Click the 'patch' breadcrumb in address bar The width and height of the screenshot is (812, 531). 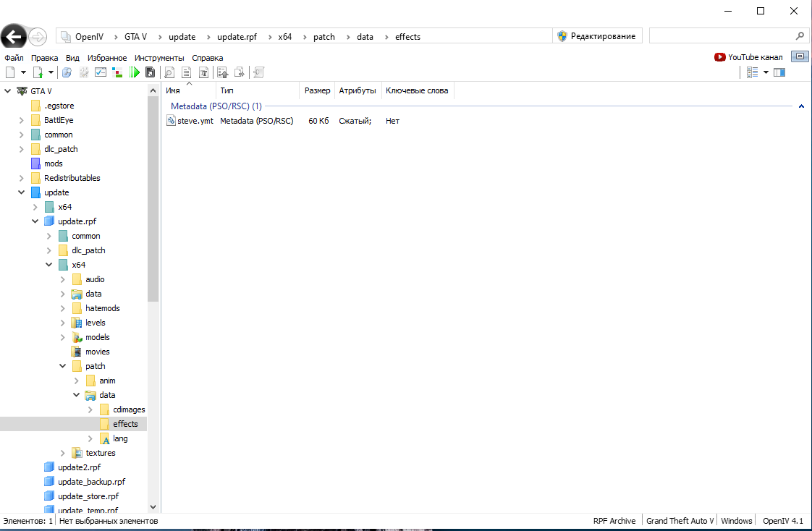[323, 37]
